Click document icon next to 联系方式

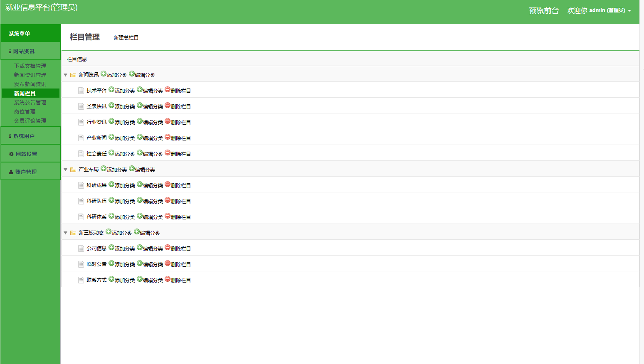click(81, 280)
